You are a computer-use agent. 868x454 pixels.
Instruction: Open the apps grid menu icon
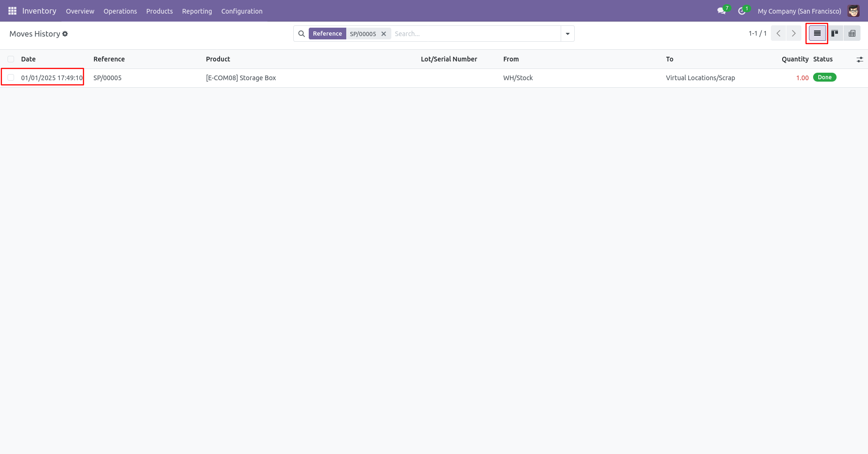[x=13, y=11]
